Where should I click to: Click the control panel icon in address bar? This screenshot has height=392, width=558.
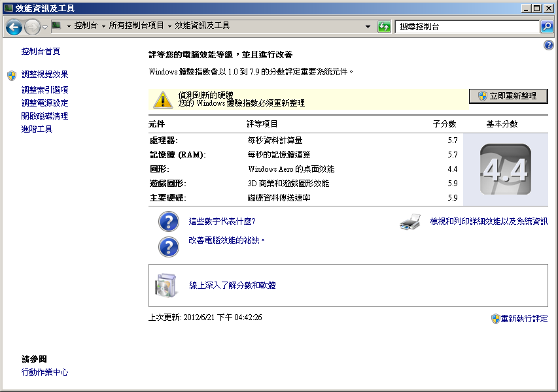pyautogui.click(x=56, y=25)
